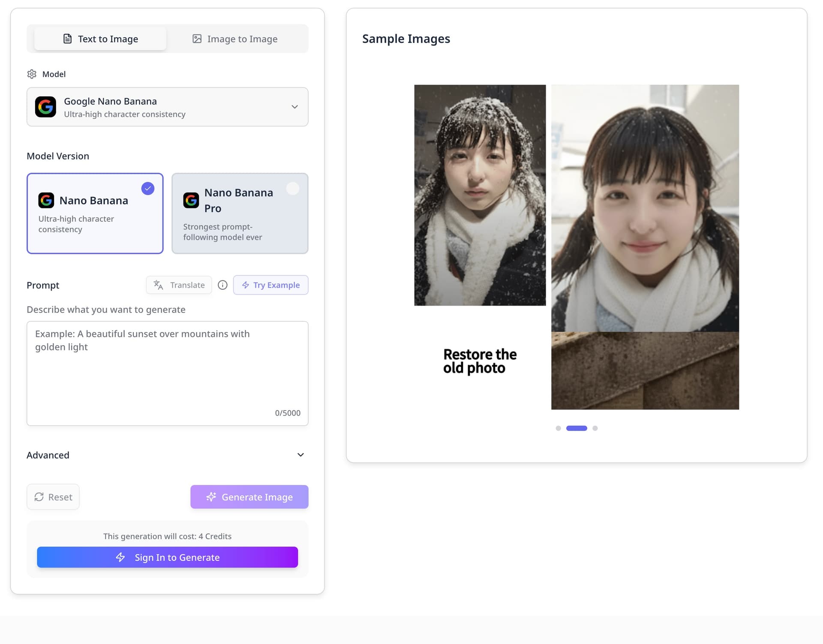The image size is (823, 644).
Task: Click the checkmark on Nano Banana card
Action: click(147, 188)
